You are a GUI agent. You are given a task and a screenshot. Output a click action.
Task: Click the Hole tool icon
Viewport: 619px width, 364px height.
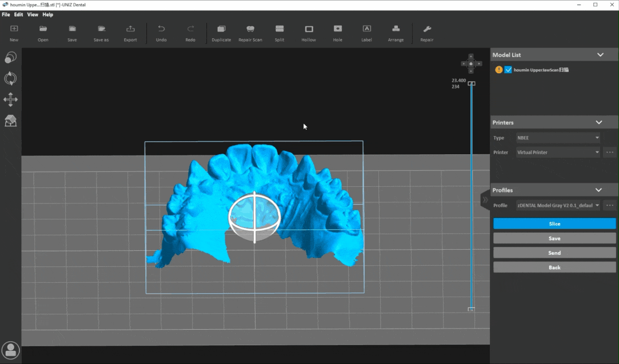338,29
